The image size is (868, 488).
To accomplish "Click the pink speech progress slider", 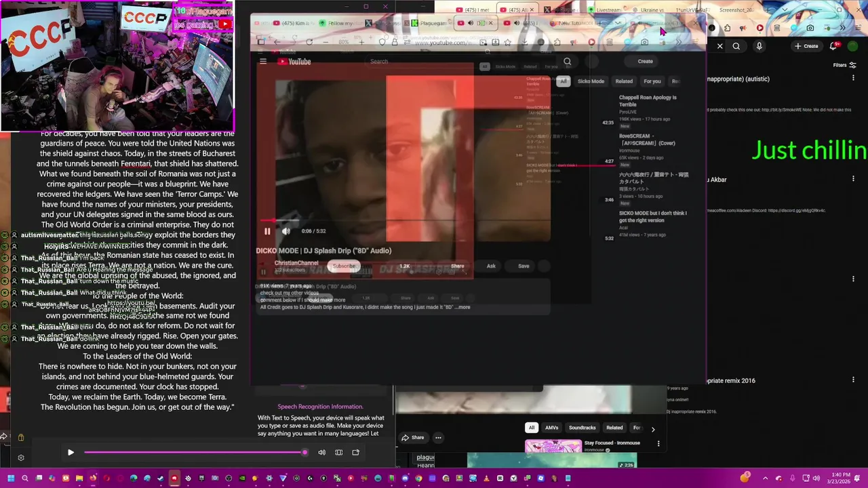I will (195, 452).
